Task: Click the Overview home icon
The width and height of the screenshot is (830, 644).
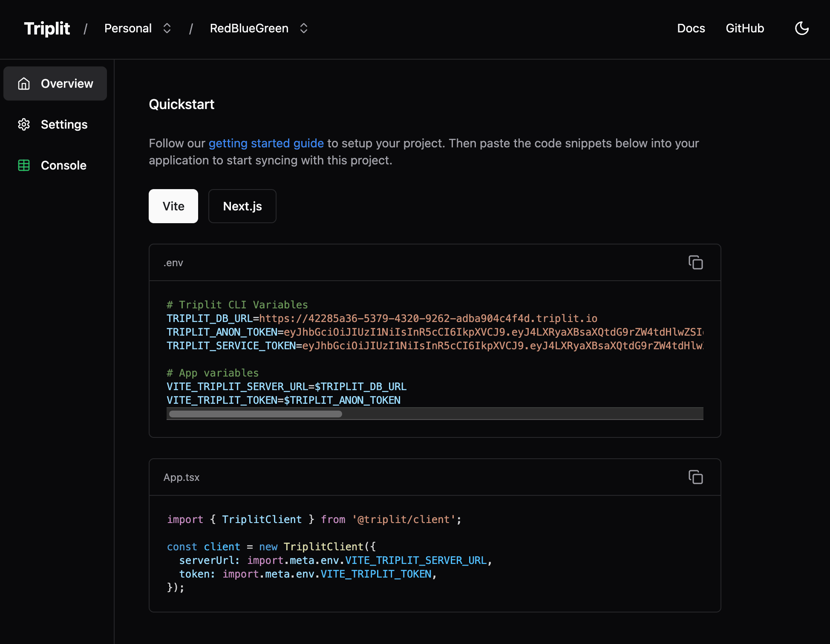Action: pyautogui.click(x=24, y=83)
